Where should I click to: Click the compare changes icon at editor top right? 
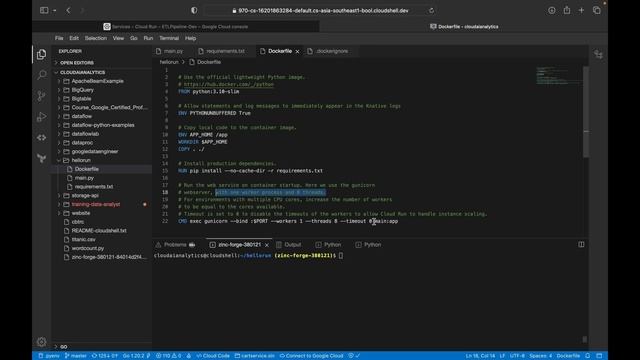tap(598, 54)
